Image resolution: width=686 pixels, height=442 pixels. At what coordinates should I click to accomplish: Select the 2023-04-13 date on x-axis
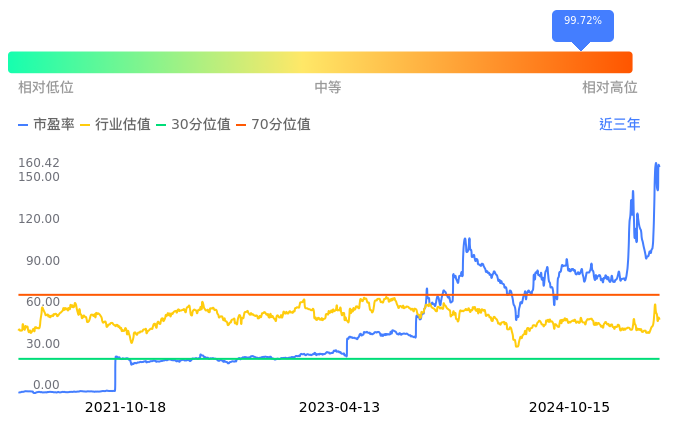click(340, 408)
